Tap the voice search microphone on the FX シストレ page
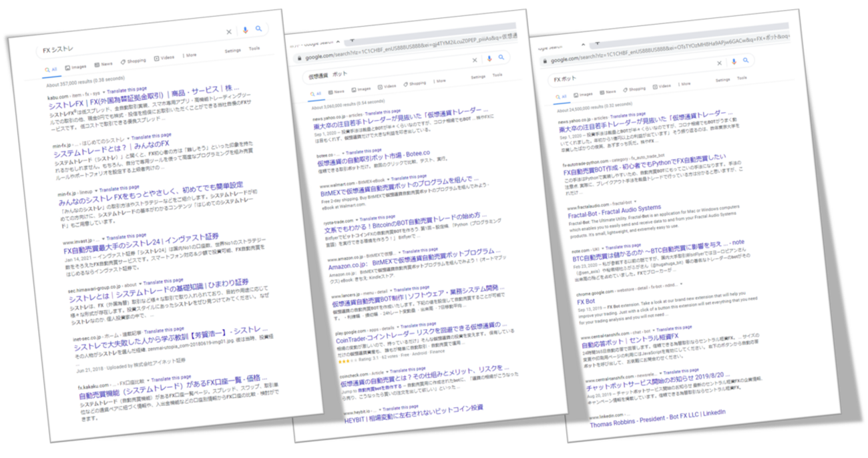 (246, 30)
